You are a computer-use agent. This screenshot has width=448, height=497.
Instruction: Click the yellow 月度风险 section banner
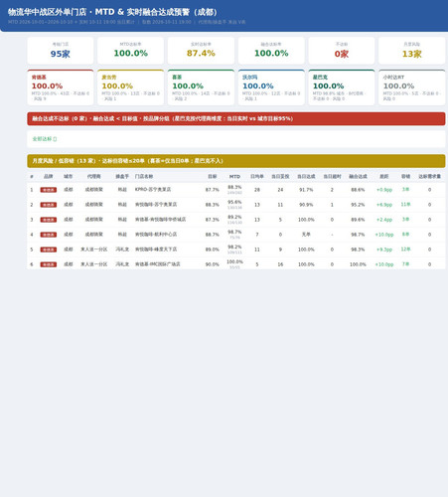(x=236, y=161)
